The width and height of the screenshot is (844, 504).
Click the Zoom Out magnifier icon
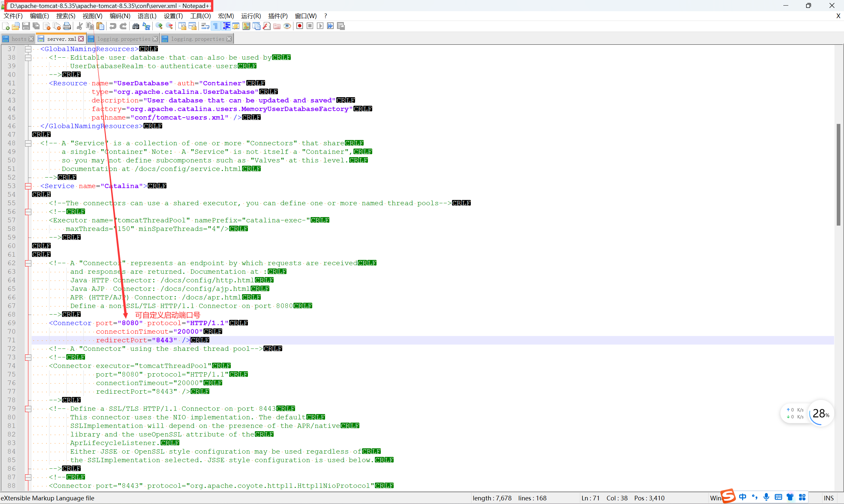(x=169, y=26)
